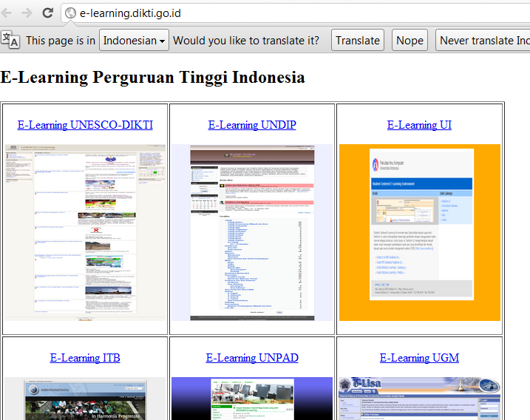Click the UNDIP Kuliah Online screenshot thumbnail

[252, 233]
